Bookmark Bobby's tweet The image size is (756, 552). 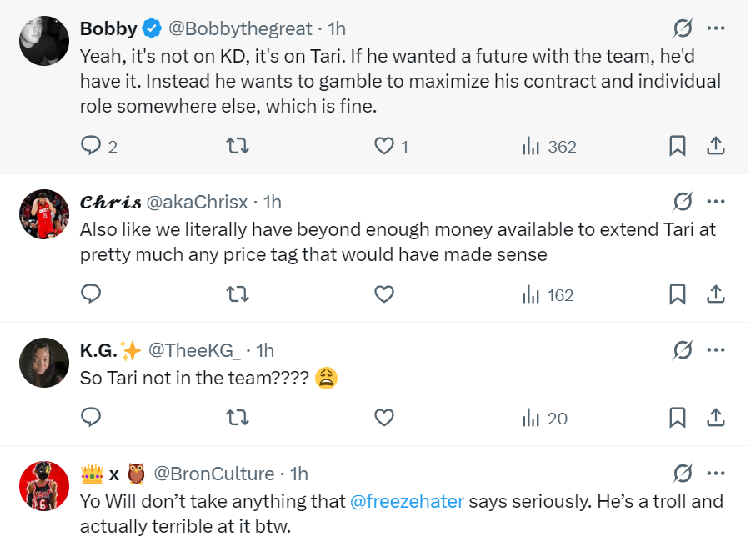coord(678,147)
